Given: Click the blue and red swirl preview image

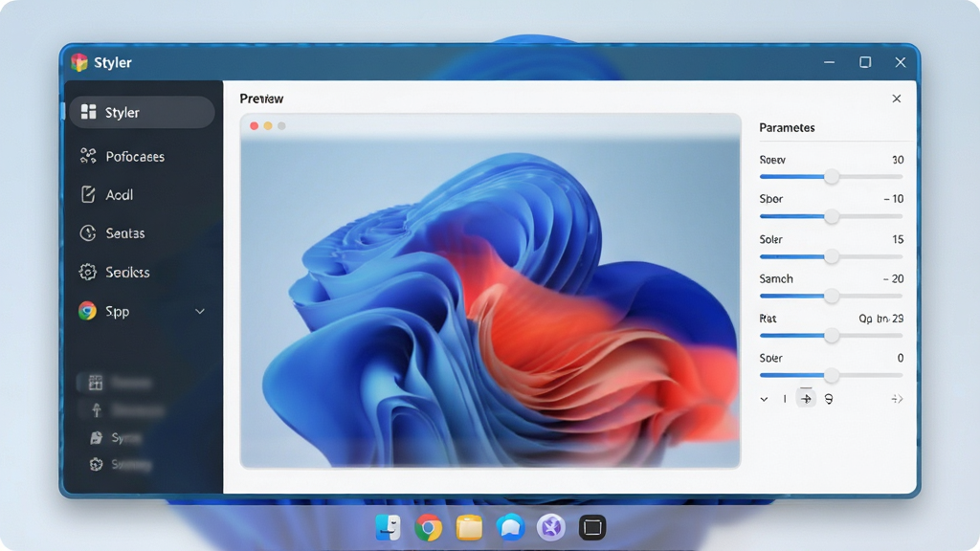Looking at the screenshot, I should [x=491, y=303].
